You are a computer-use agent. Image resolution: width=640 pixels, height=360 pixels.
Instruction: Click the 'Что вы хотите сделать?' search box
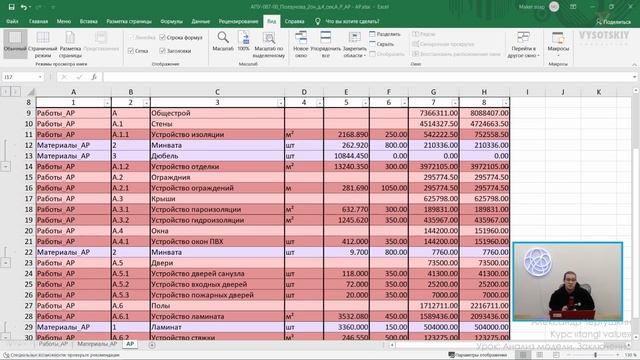tap(353, 21)
